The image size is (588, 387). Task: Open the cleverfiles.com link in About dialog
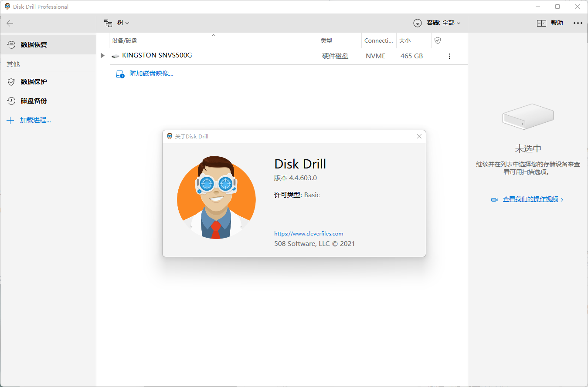[309, 234]
